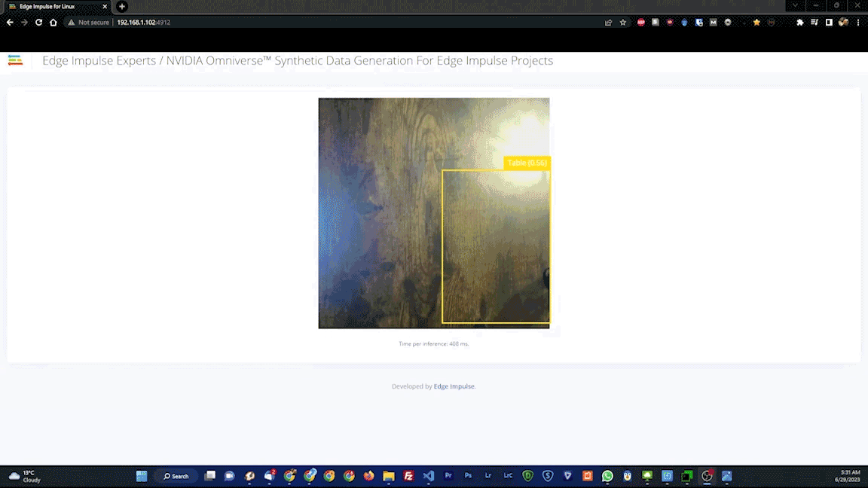Click the camera feed image
Screen dimensions: 868x488
click(x=434, y=213)
